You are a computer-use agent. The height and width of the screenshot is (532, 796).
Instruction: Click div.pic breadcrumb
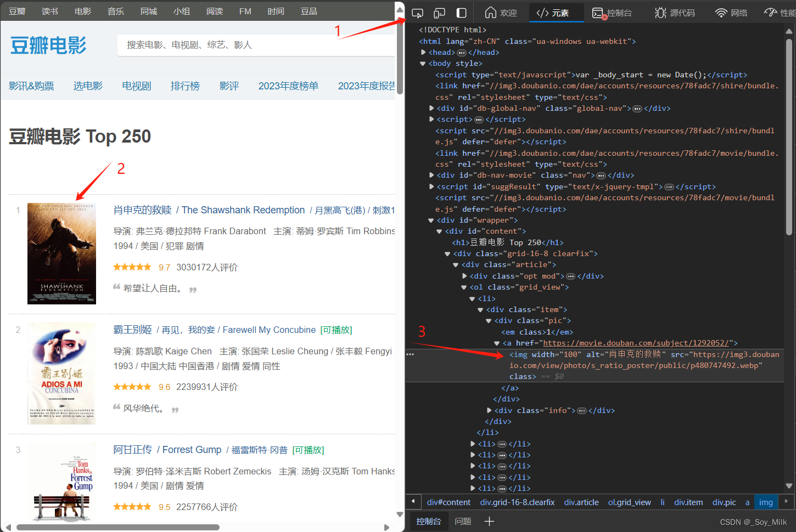(x=724, y=502)
